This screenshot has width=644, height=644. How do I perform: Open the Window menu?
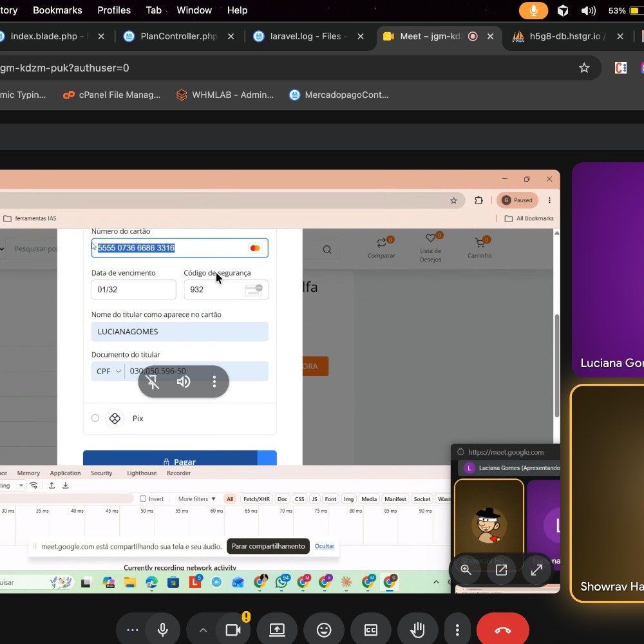pyautogui.click(x=194, y=10)
